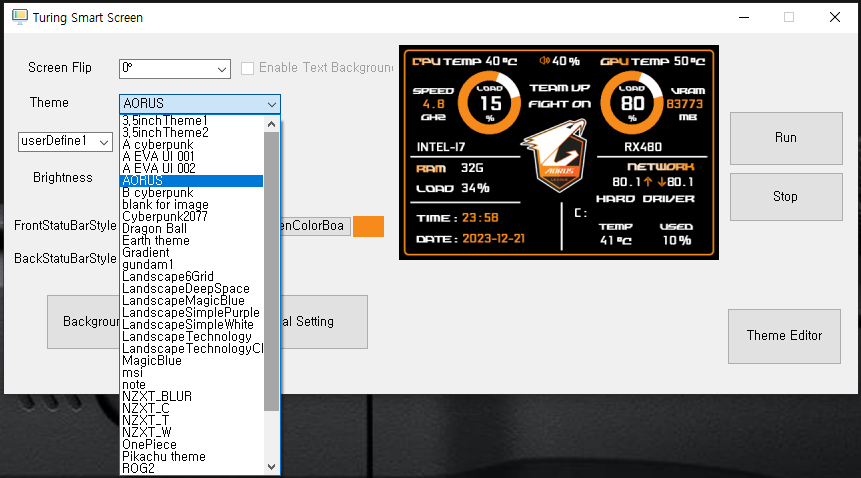
Task: Select the Earth theme entry
Action: pos(191,240)
